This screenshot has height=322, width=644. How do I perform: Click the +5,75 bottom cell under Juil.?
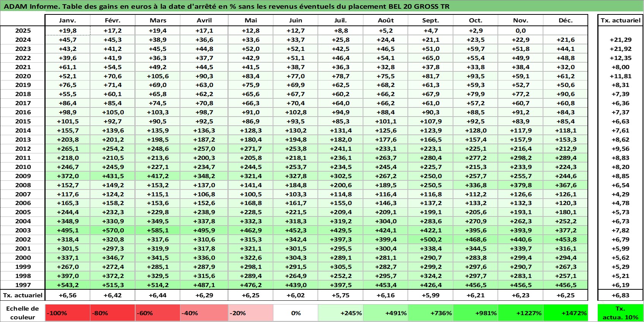[341, 295]
